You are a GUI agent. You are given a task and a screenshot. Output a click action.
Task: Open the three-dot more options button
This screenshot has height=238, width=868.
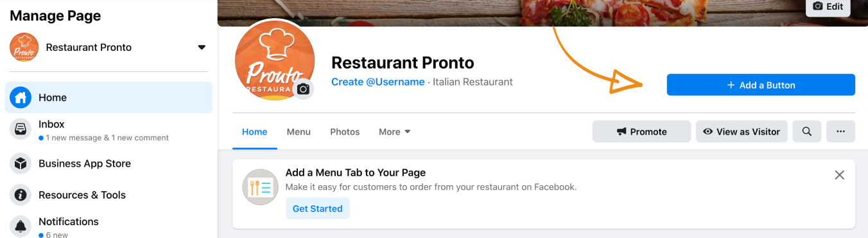840,131
